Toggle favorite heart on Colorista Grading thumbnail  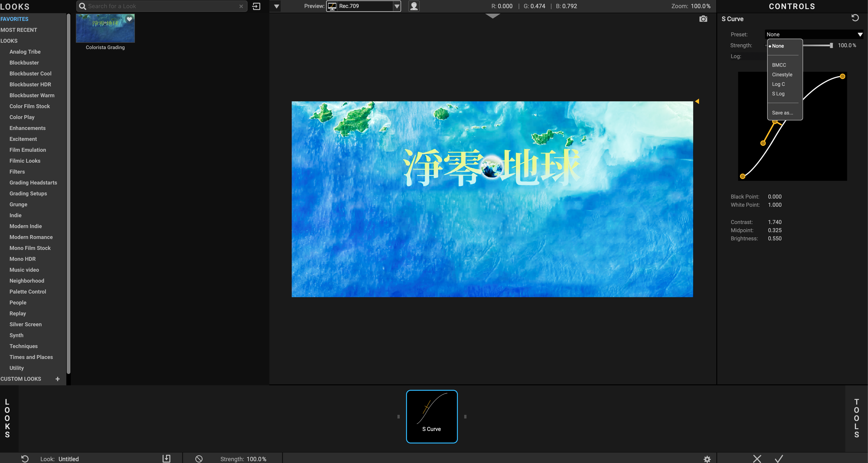[129, 19]
